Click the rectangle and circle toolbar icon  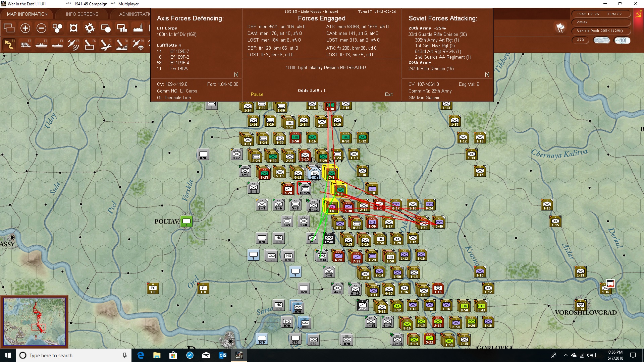pos(106,28)
